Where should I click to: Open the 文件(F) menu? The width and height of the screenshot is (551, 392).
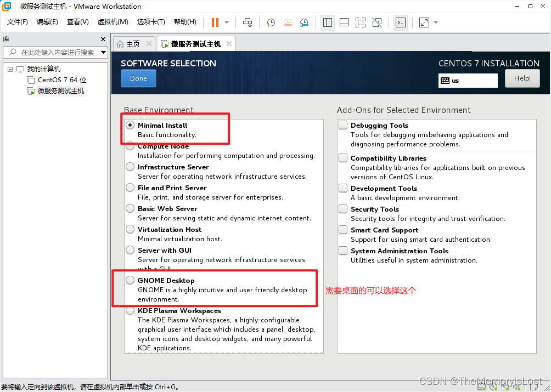[17, 22]
